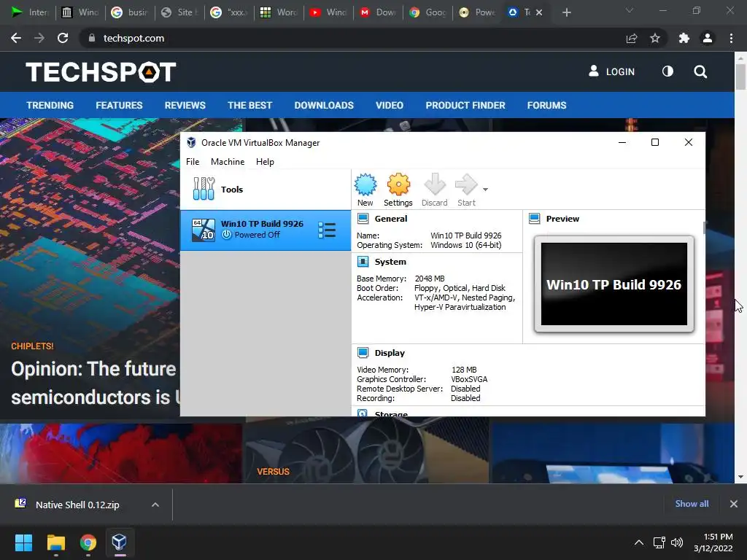Bookmark the page with the star icon
The height and width of the screenshot is (560, 747).
click(655, 38)
